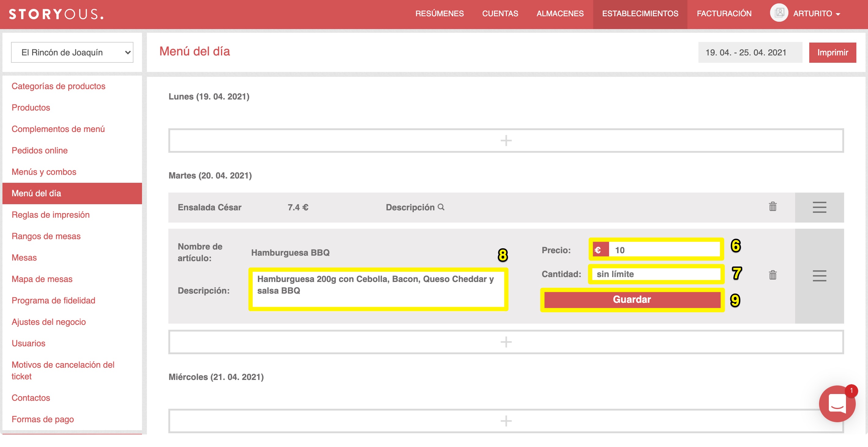868x447 pixels.
Task: Go to Productos in the sidebar
Action: 31,107
